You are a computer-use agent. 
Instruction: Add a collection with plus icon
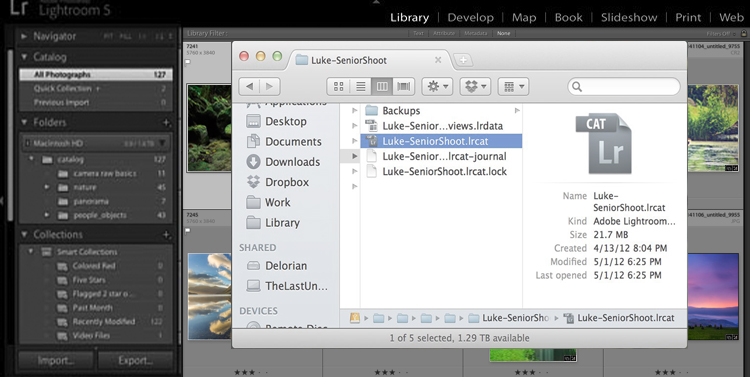click(166, 234)
